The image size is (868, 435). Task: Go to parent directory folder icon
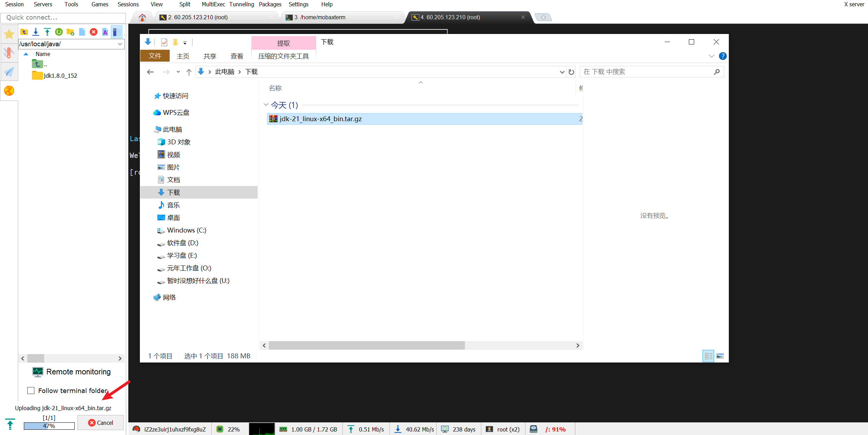[x=24, y=32]
